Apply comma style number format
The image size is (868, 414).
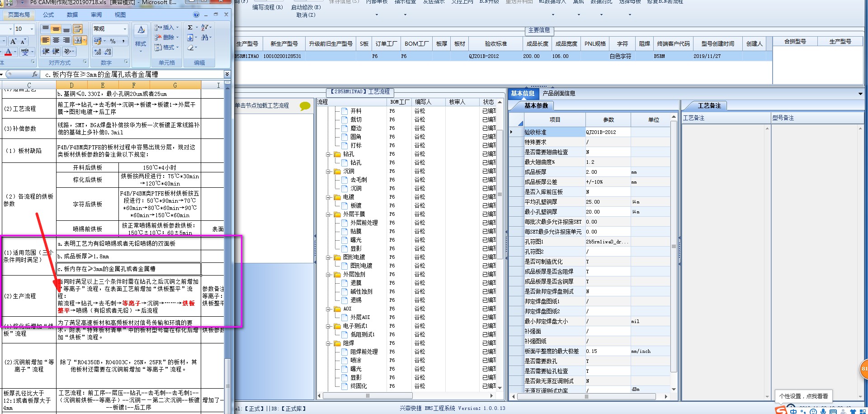coord(123,41)
